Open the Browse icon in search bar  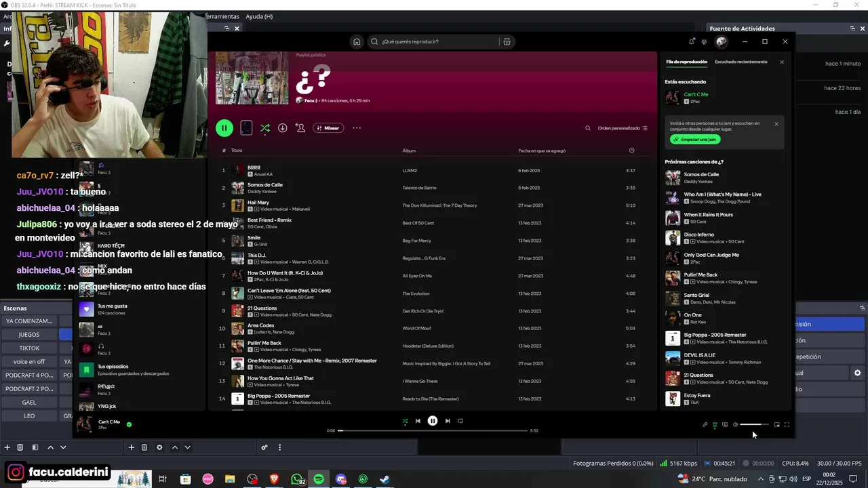[x=507, y=41]
